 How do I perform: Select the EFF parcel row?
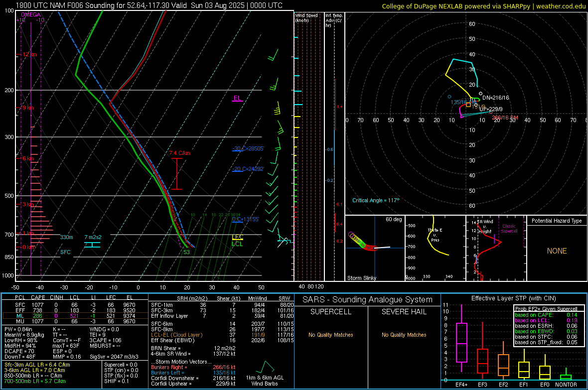(x=75, y=310)
